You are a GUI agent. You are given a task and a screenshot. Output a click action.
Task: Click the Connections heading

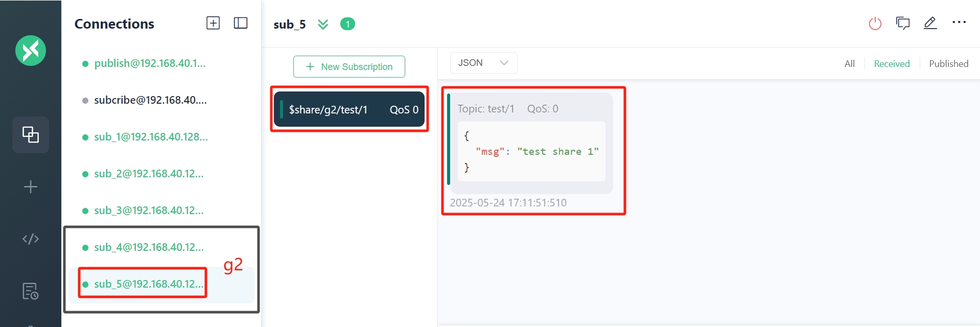[114, 24]
